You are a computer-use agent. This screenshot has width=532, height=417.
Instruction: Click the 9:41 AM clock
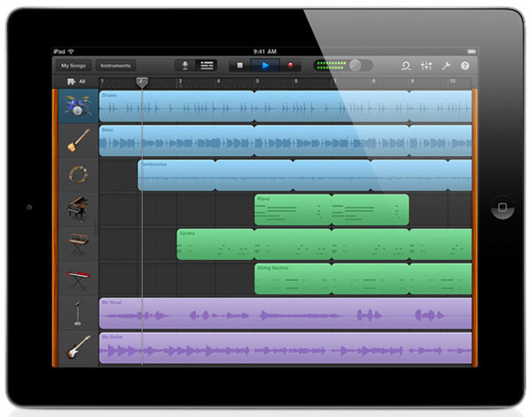(x=265, y=51)
